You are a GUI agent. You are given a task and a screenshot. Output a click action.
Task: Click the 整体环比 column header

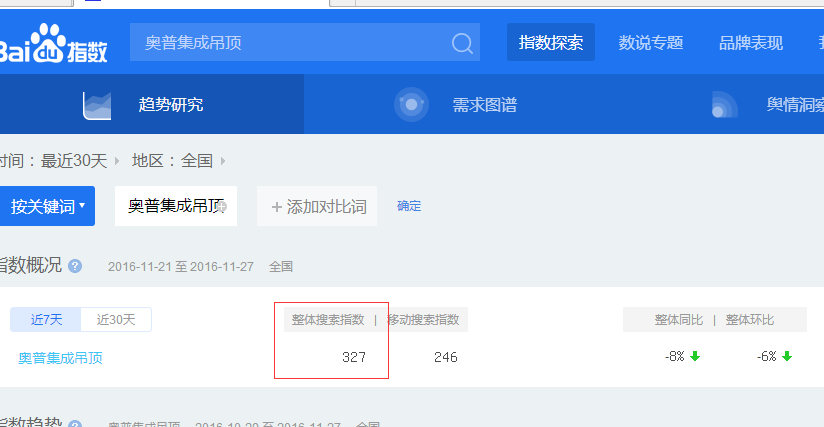tap(750, 320)
